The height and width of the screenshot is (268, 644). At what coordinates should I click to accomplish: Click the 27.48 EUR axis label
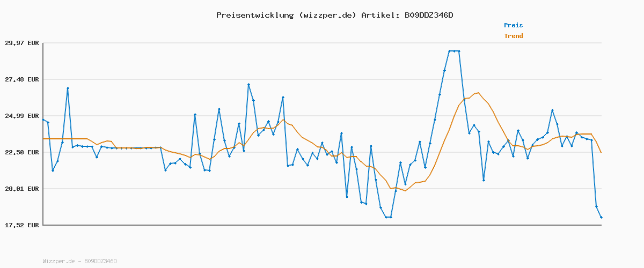(21, 79)
